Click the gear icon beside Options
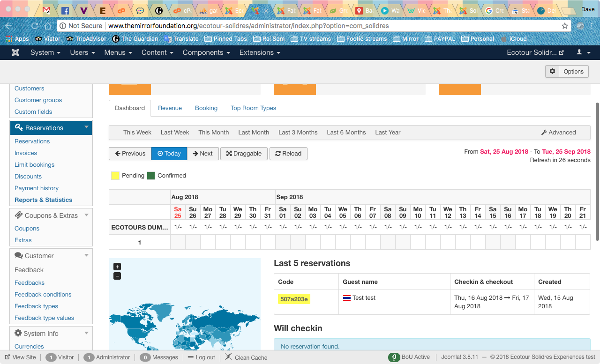This screenshot has height=364, width=600. [552, 71]
